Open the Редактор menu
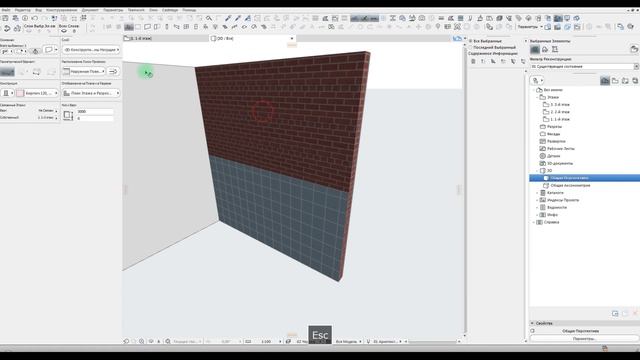The width and height of the screenshot is (640, 360). 22,10
